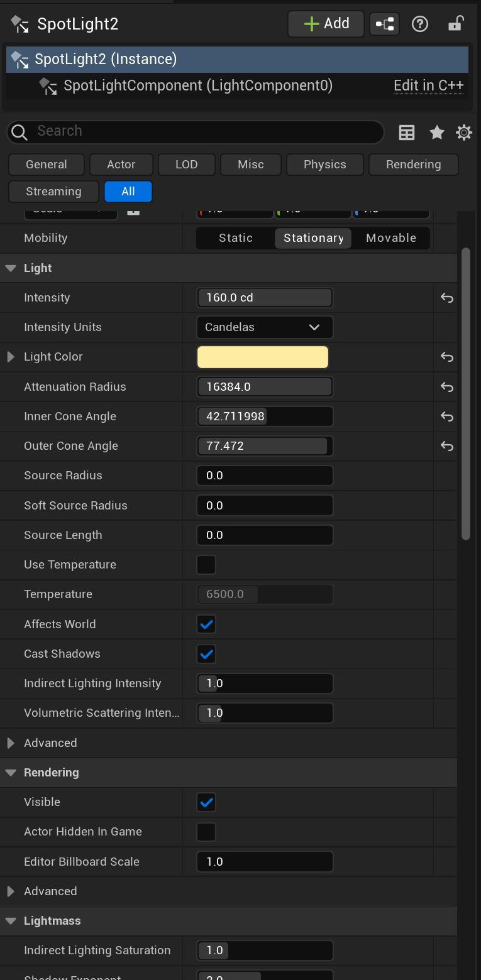Check Actor Hidden In Game
Screen dimensions: 481x980
point(206,832)
